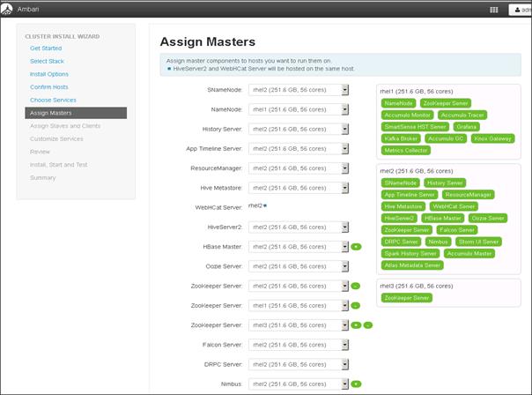Open the Oozie Server host dropdown

(x=299, y=266)
